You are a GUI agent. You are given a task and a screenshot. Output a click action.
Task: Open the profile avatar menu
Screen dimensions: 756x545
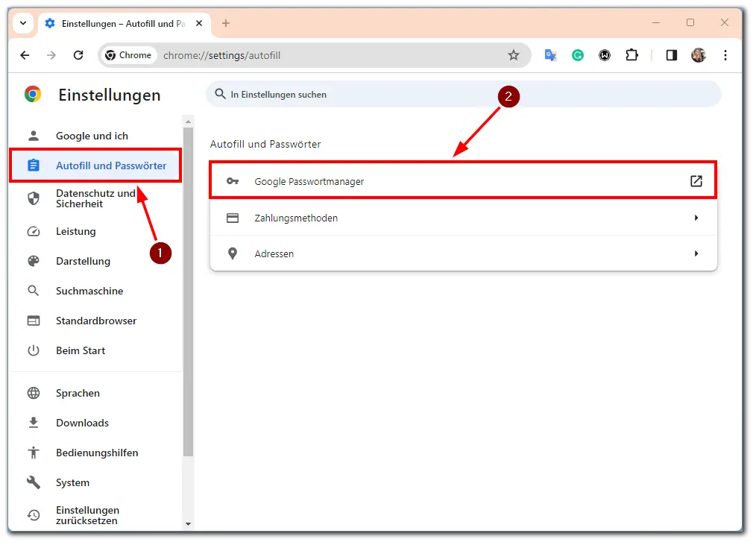(699, 55)
